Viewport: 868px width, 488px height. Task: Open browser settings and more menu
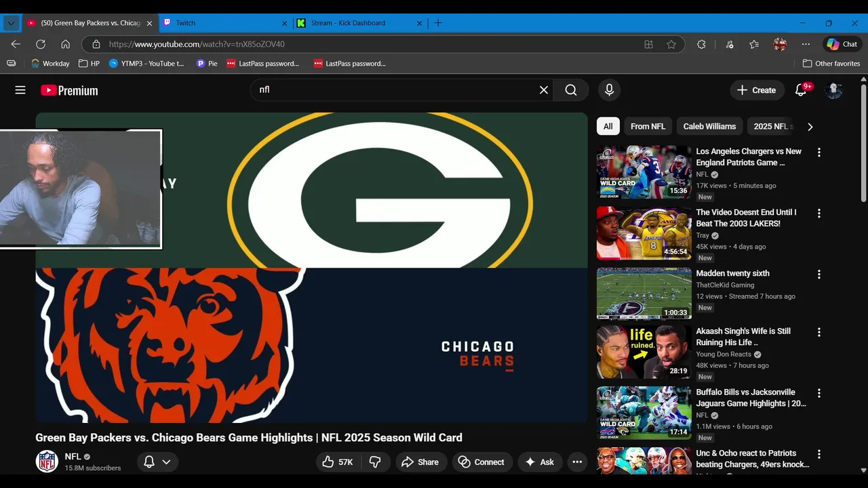[x=806, y=44]
